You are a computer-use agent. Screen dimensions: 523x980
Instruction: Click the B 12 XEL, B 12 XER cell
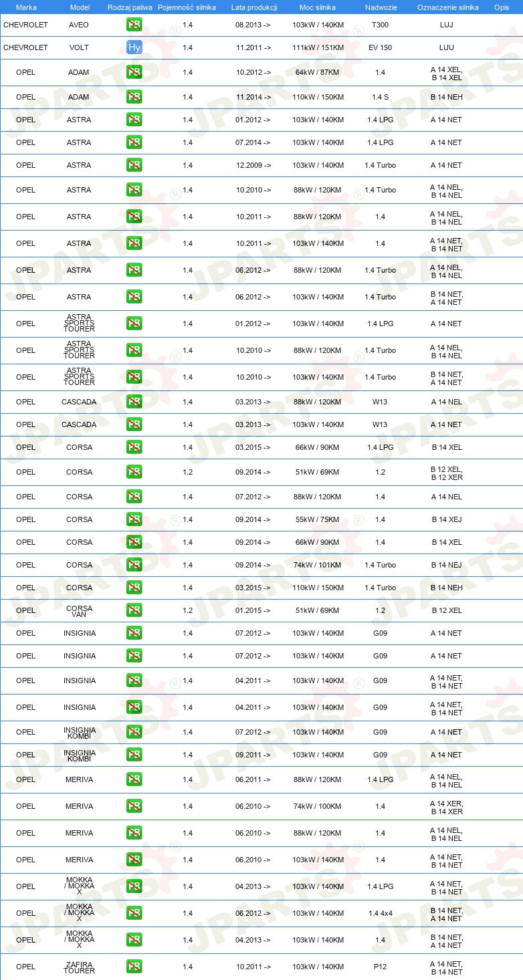pos(447,473)
